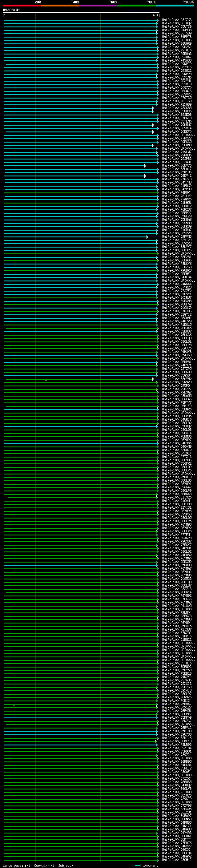Click the yellow triangle in the Large gaps legend
Screen dimensions: 197x868
[25, 865]
